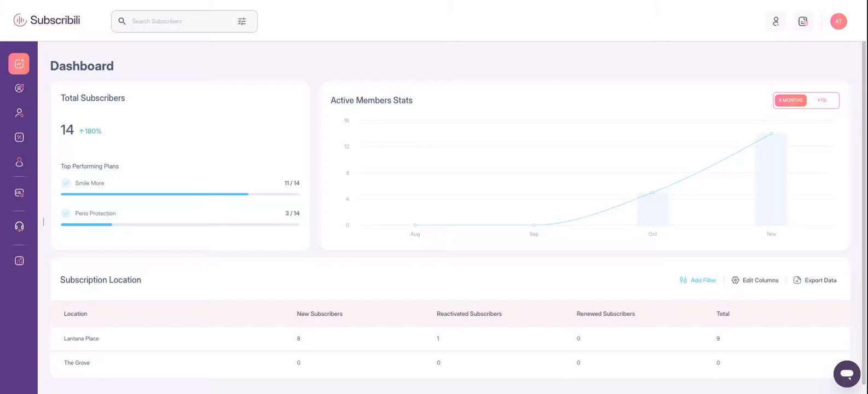Toggle the Smile More plan checkmark

coord(66,183)
